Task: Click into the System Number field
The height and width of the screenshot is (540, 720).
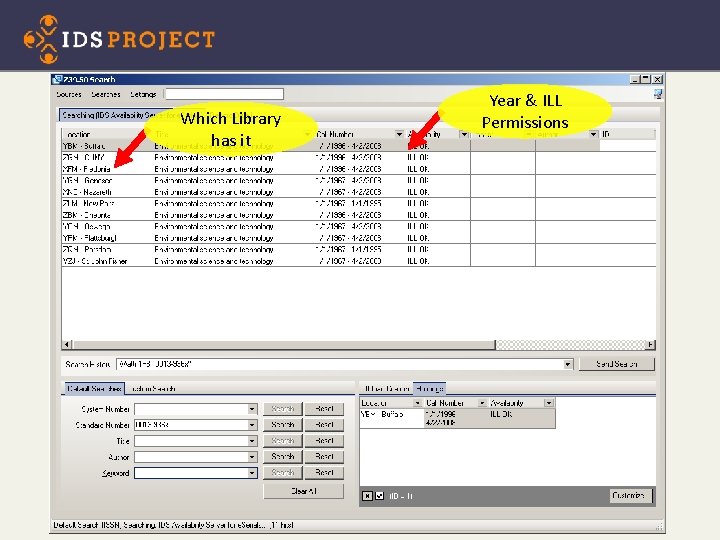Action: click(x=191, y=409)
